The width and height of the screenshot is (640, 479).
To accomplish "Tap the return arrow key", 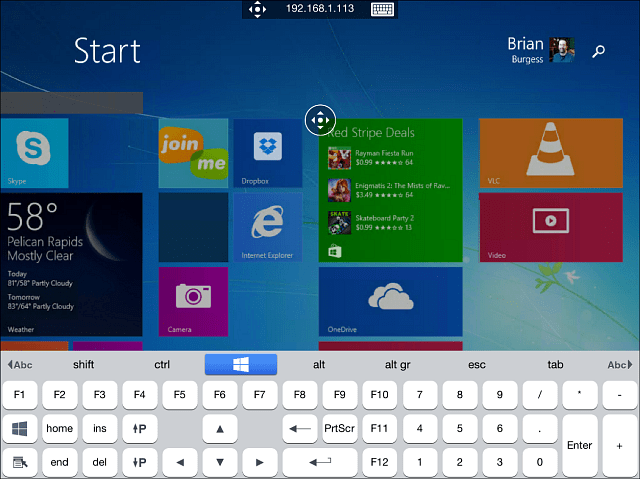I will tap(320, 462).
